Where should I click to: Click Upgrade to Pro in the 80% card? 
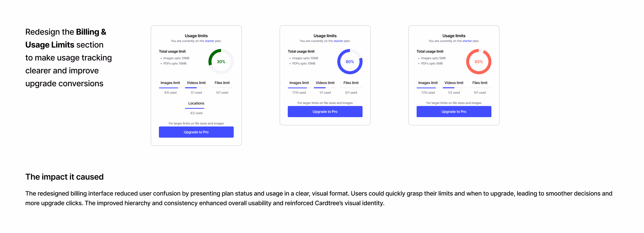click(x=325, y=111)
